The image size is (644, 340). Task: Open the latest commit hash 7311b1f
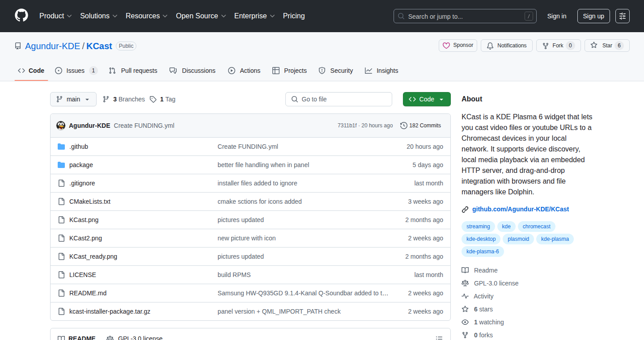point(347,126)
